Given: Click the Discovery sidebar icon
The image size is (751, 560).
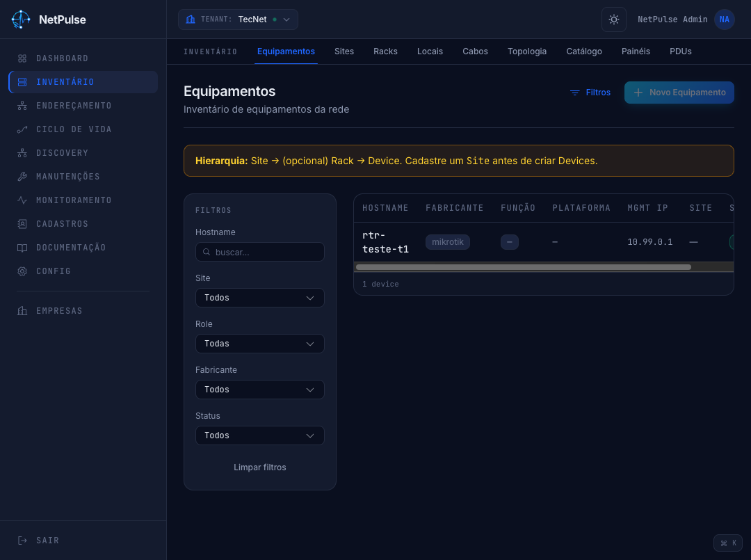Looking at the screenshot, I should [x=22, y=153].
